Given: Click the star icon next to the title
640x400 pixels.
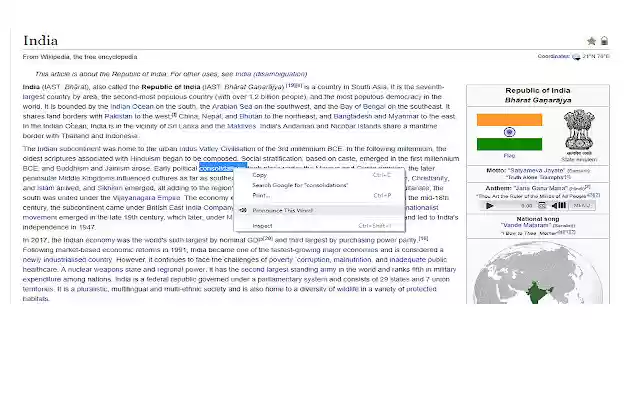Looking at the screenshot, I should point(591,41).
